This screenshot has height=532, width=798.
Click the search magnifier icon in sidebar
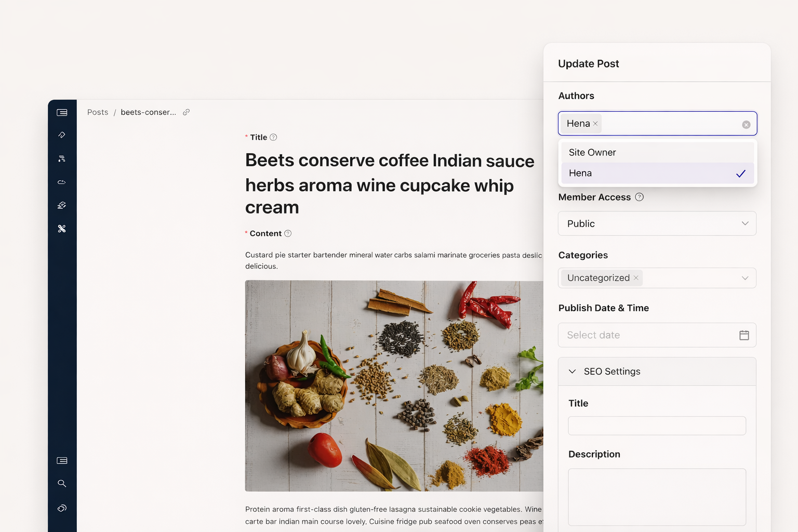62,484
